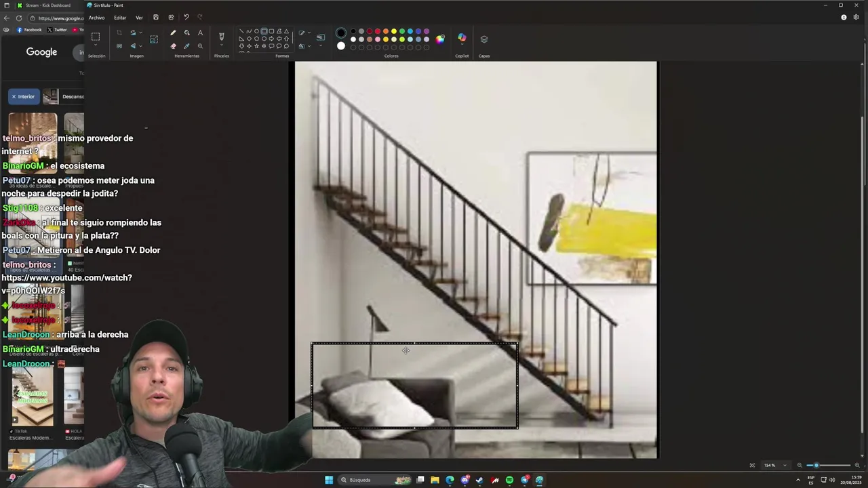
Task: Select the triangle shape in Formas
Action: pos(286,31)
